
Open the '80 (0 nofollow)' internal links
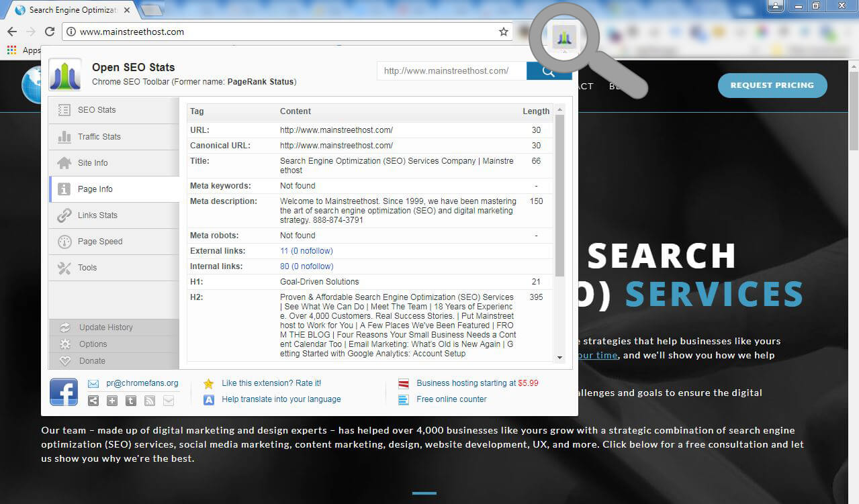pos(306,266)
